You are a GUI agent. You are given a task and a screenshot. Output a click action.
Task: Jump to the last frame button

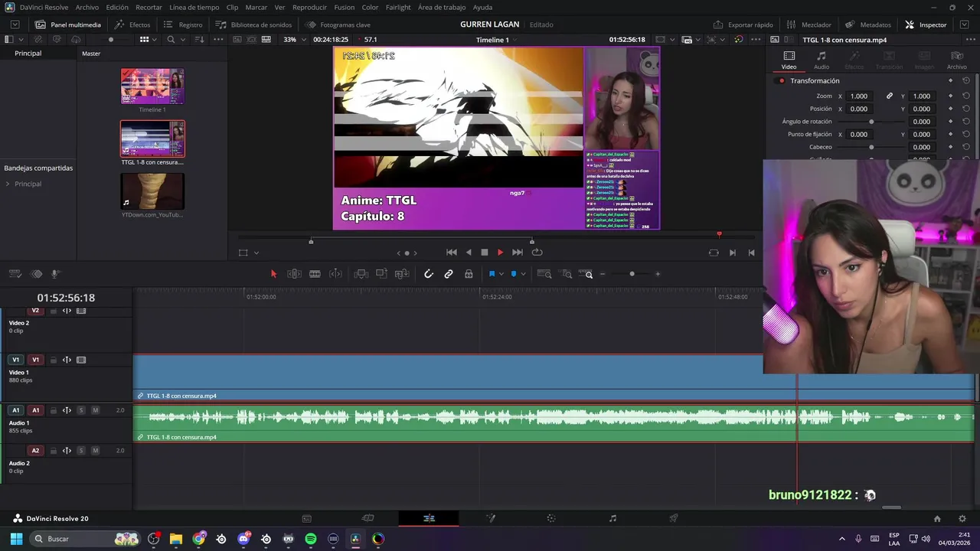518,253
